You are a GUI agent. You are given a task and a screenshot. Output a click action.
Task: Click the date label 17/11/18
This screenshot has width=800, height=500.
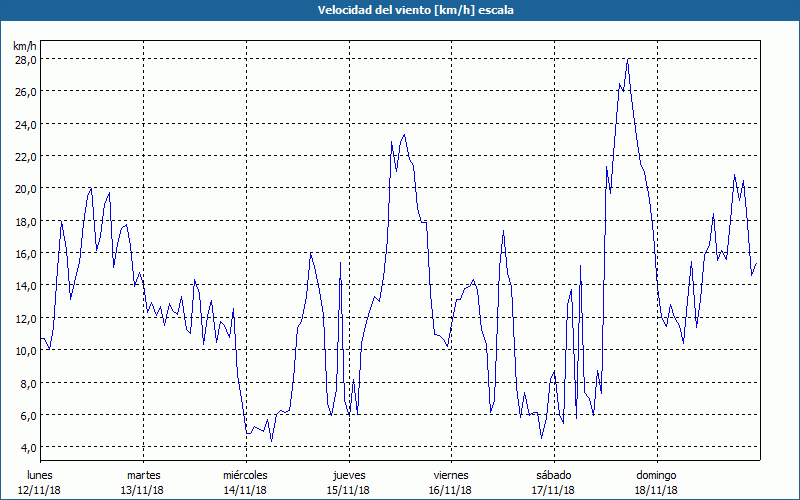pyautogui.click(x=553, y=490)
